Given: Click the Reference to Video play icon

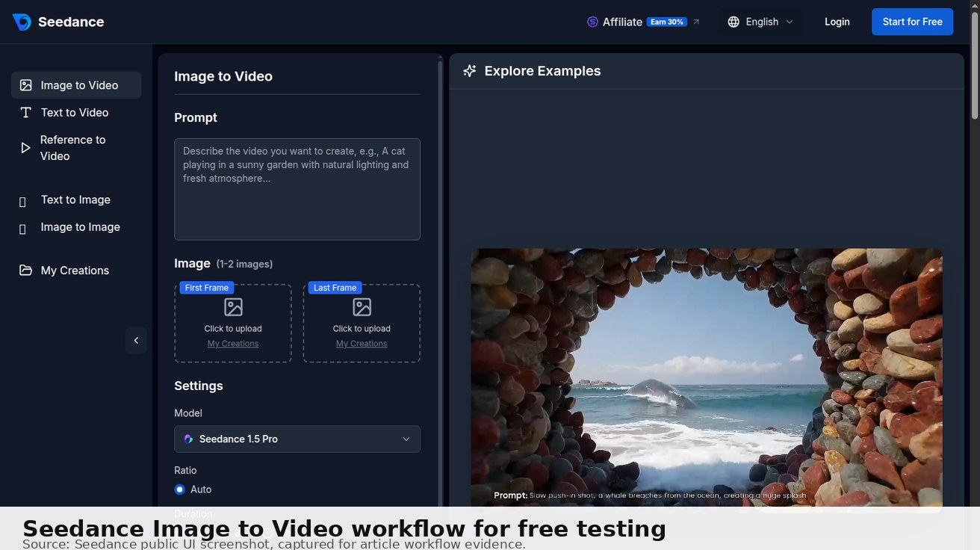Looking at the screenshot, I should (x=25, y=148).
